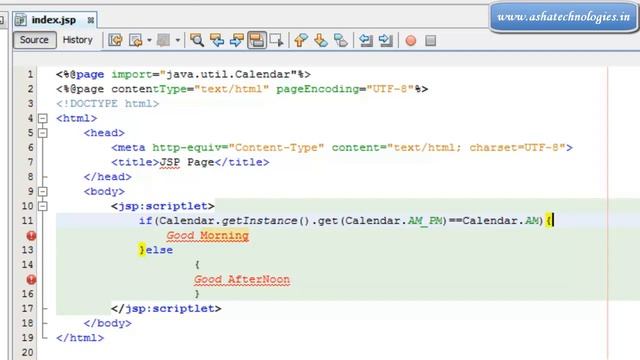Screen dimensions: 640x360
Task: Click line number 20 in gutter
Action: 27,353
